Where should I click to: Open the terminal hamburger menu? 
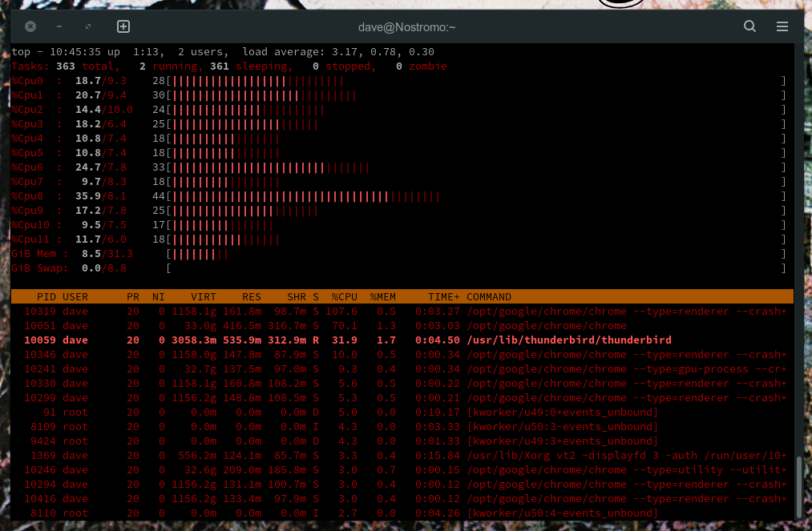782,26
